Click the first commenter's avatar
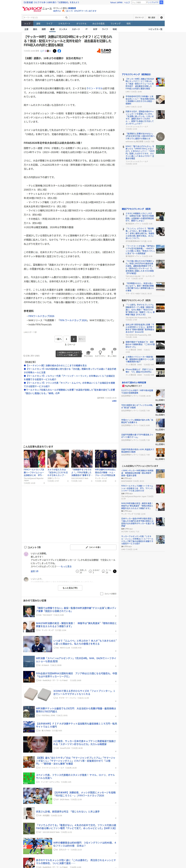 click(x=26, y=554)
